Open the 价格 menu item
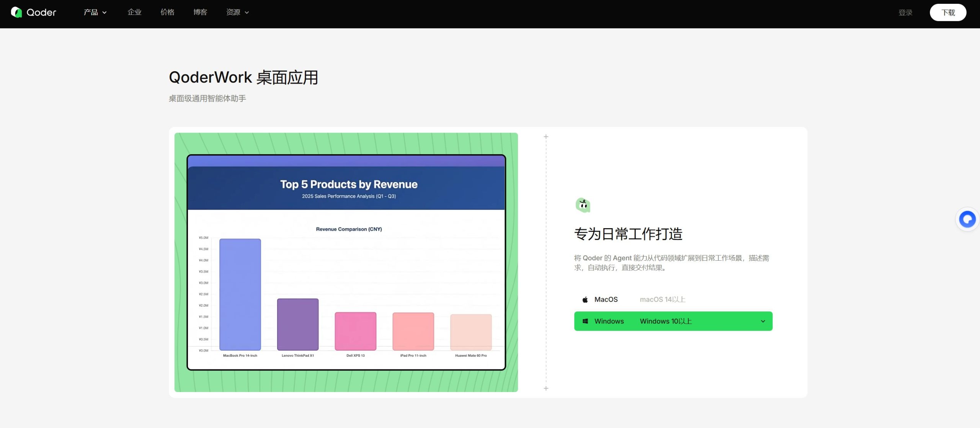The width and height of the screenshot is (980, 428). tap(167, 12)
